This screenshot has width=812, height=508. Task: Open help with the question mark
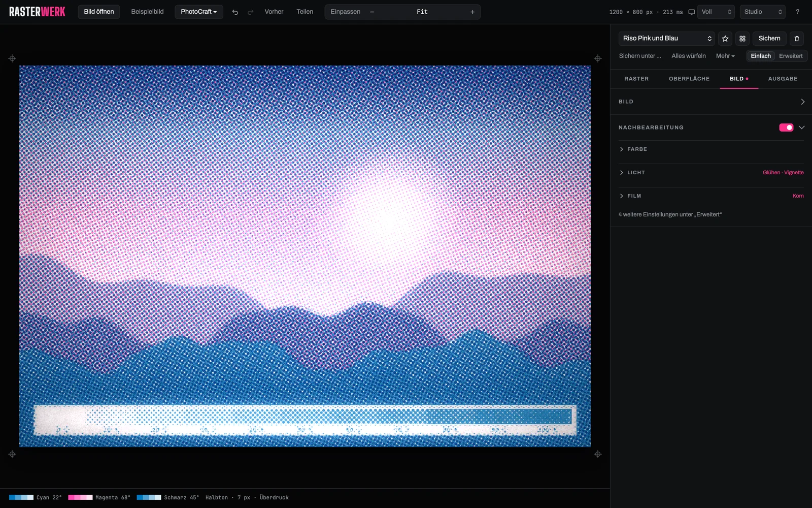coord(797,12)
